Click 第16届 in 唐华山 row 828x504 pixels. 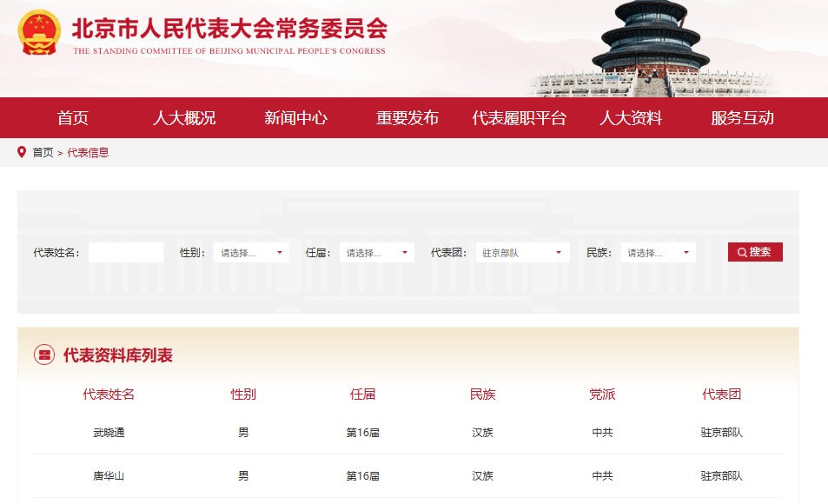pos(363,476)
